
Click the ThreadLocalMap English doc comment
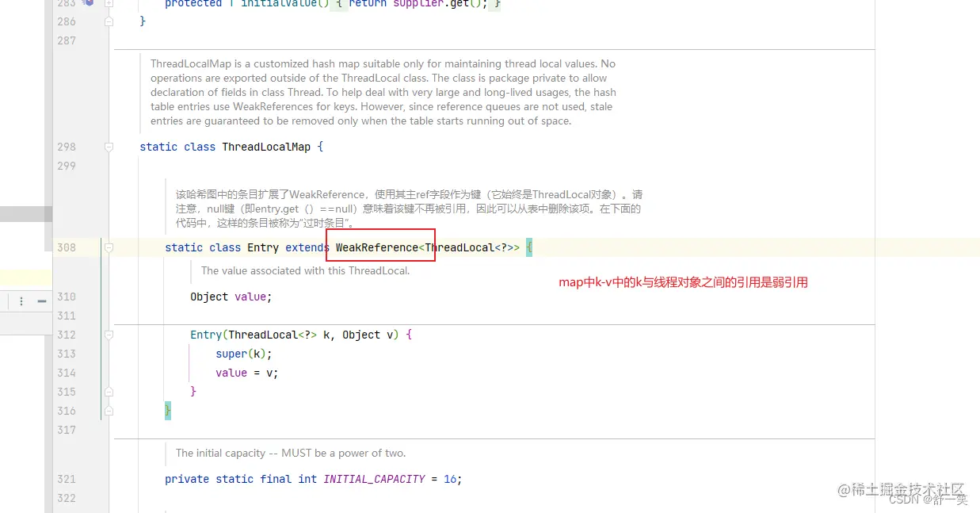383,92
